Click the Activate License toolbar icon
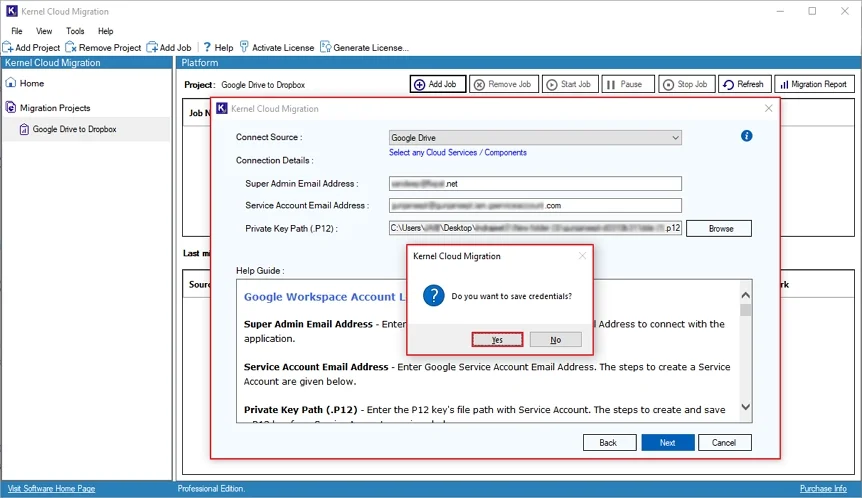Image resolution: width=862 pixels, height=498 pixels. [x=244, y=47]
